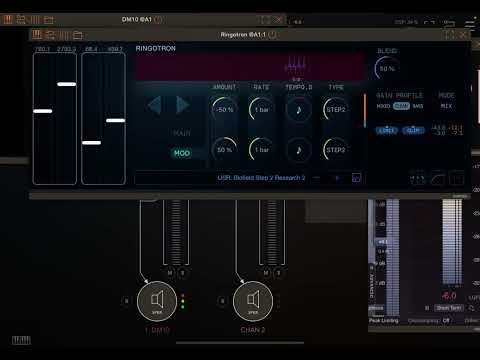The image size is (480, 360).
Task: Click the 88.4 frequency value
Action: pos(91,49)
